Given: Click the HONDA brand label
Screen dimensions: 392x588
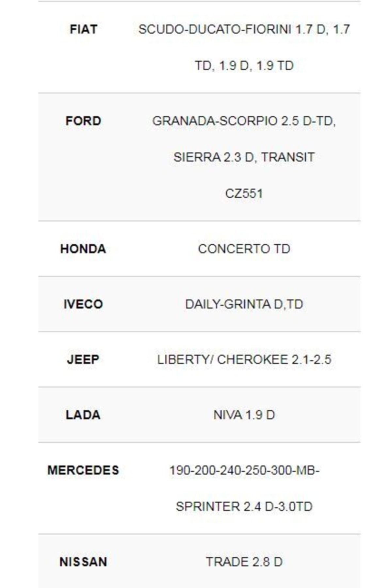Looking at the screenshot, I should [83, 249].
